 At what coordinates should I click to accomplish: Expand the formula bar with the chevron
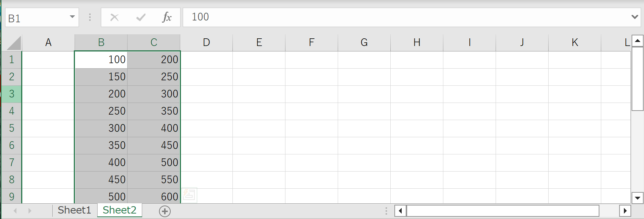[634, 17]
